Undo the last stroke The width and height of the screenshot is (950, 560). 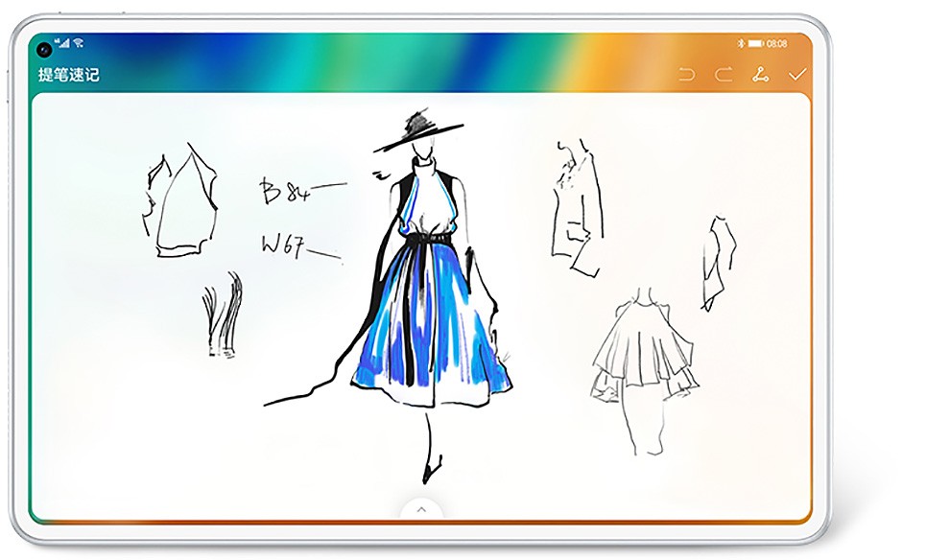point(686,75)
